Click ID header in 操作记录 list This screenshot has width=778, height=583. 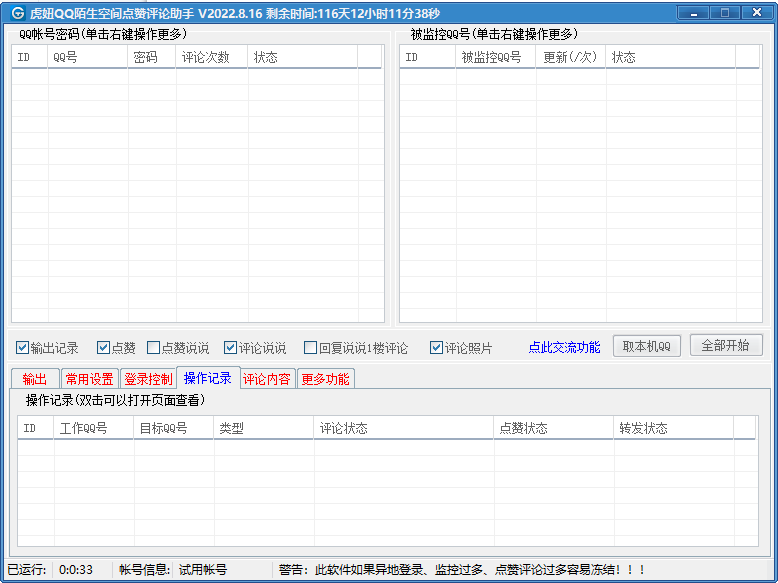click(36, 428)
